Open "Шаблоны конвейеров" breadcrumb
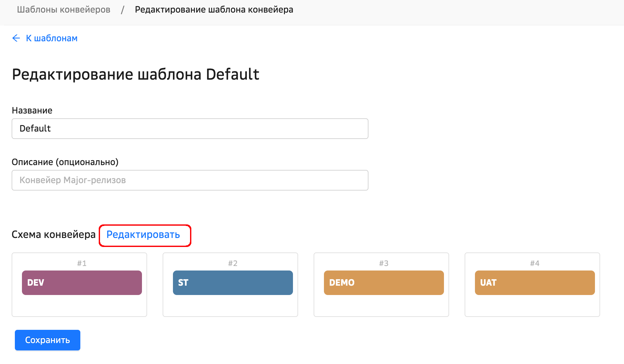 64,10
